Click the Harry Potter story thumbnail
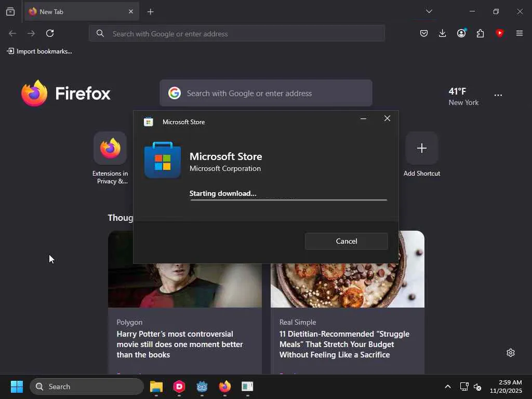Image resolution: width=532 pixels, height=399 pixels. 185,286
